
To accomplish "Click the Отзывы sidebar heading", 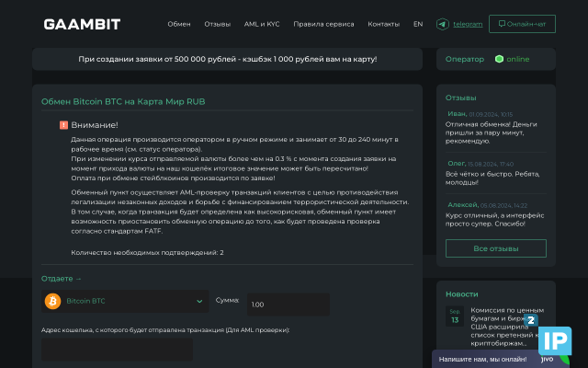I will pyautogui.click(x=461, y=98).
